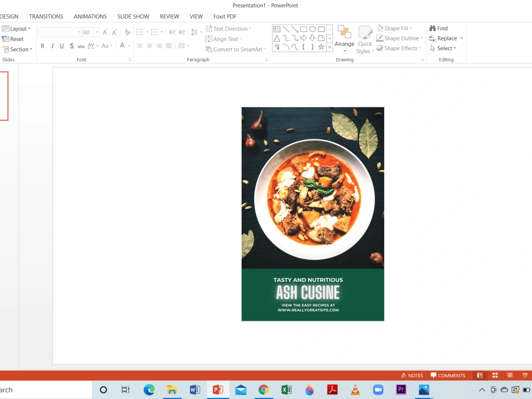Screen dimensions: 532x399
Task: Increase font size with the larger A
Action: (105, 32)
